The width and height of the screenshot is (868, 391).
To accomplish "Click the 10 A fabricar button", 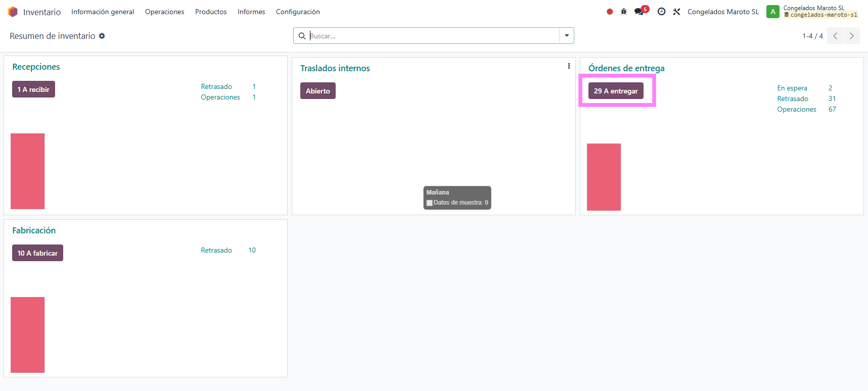I will [x=37, y=253].
